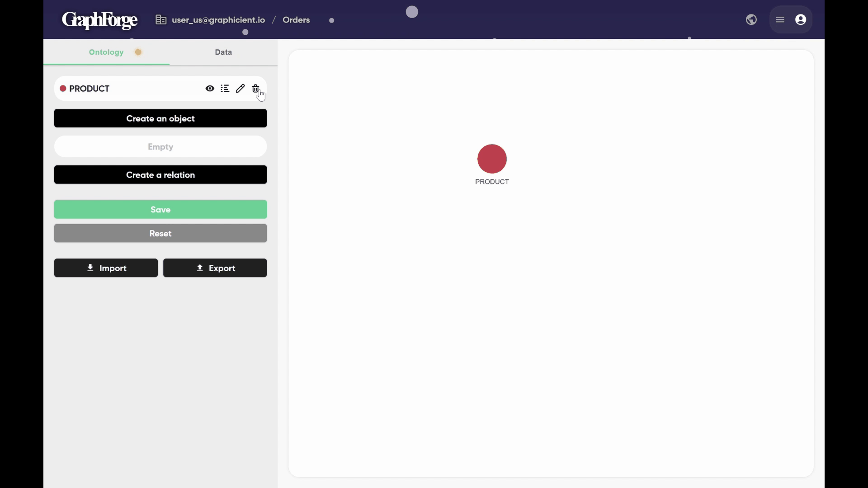This screenshot has height=488, width=868.
Task: Import an ontology file
Action: pyautogui.click(x=106, y=268)
